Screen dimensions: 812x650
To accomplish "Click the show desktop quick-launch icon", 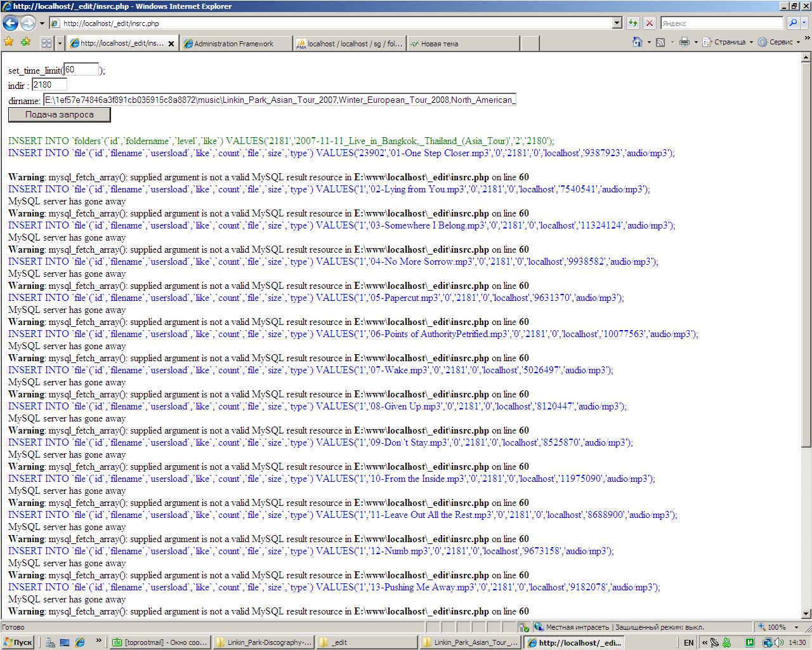I will (x=65, y=642).
